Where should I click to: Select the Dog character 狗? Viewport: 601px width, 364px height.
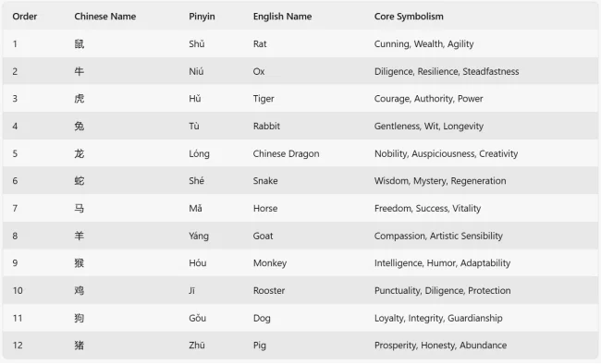pos(80,318)
